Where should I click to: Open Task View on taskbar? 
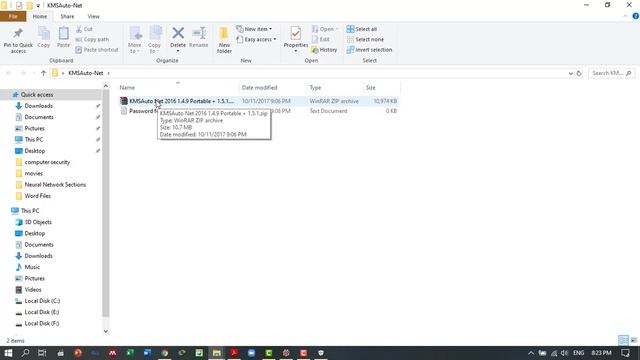(42, 353)
